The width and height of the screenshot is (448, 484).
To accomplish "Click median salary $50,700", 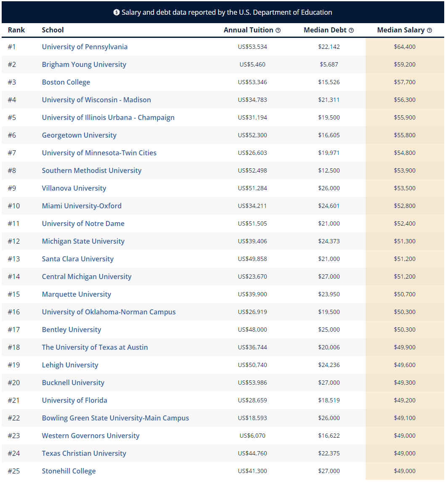I will (x=405, y=294).
